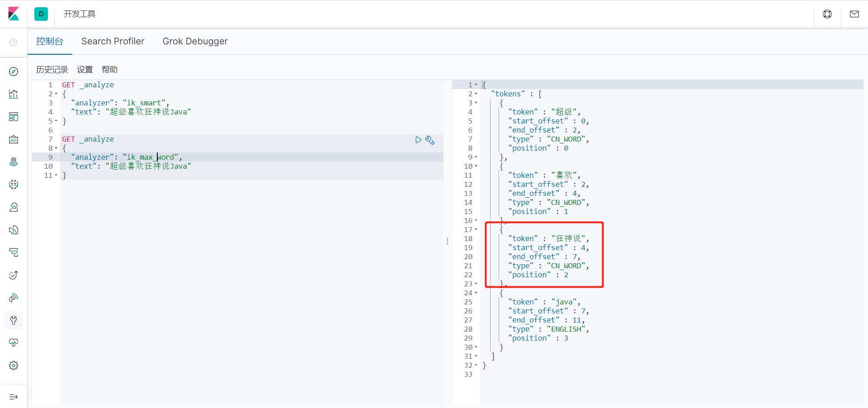Click token value "超级" in response
This screenshot has width=868, height=408.
(564, 112)
